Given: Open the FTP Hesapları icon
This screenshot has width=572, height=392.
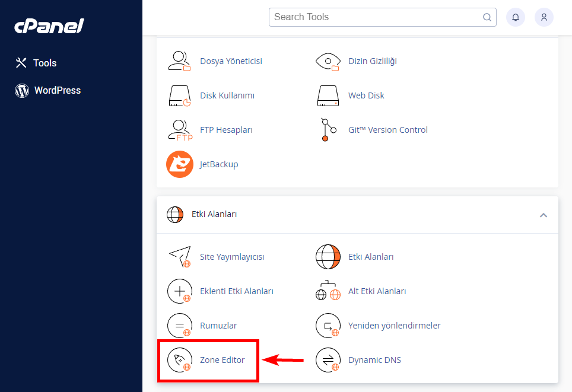Looking at the screenshot, I should 180,130.
